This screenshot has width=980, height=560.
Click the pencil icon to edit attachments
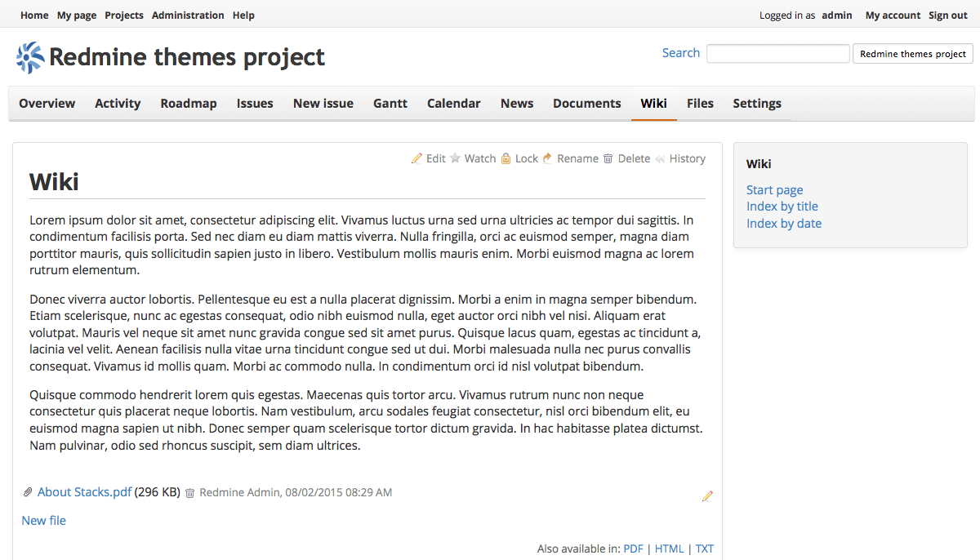click(707, 496)
